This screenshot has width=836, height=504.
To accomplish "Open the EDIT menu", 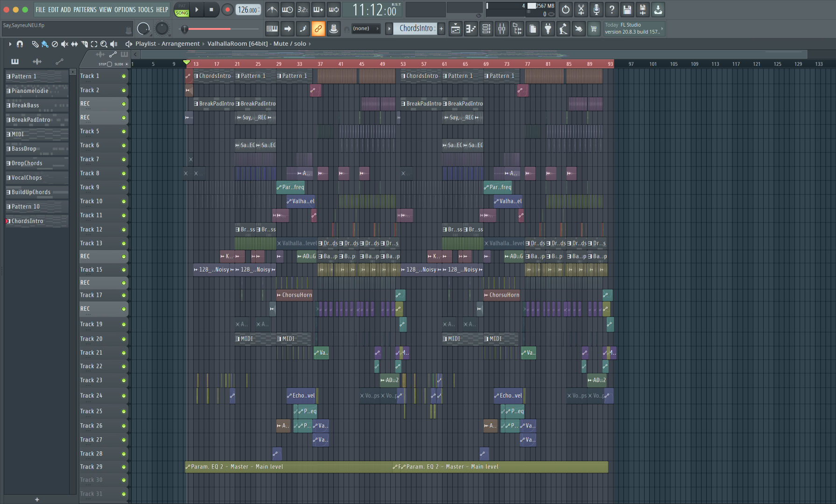I will (53, 9).
